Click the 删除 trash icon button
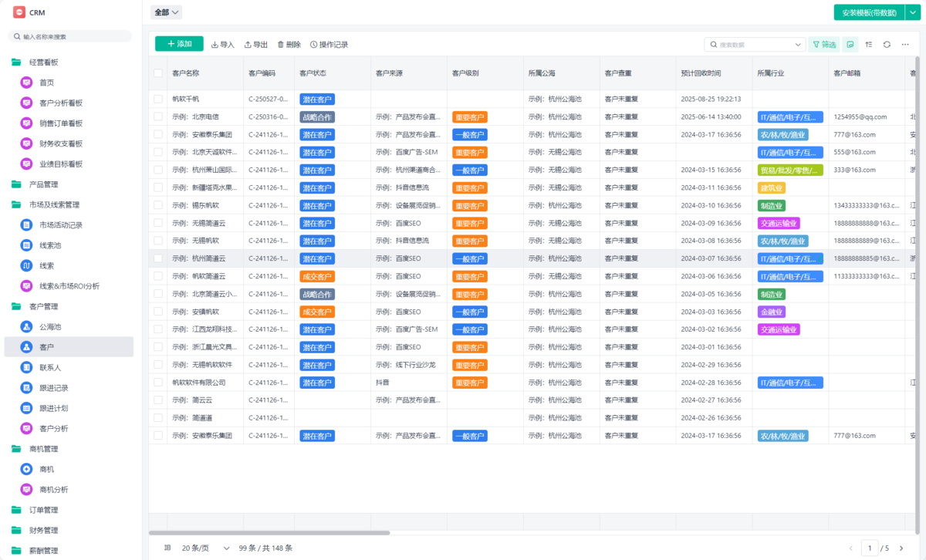This screenshot has width=926, height=560. (x=289, y=45)
